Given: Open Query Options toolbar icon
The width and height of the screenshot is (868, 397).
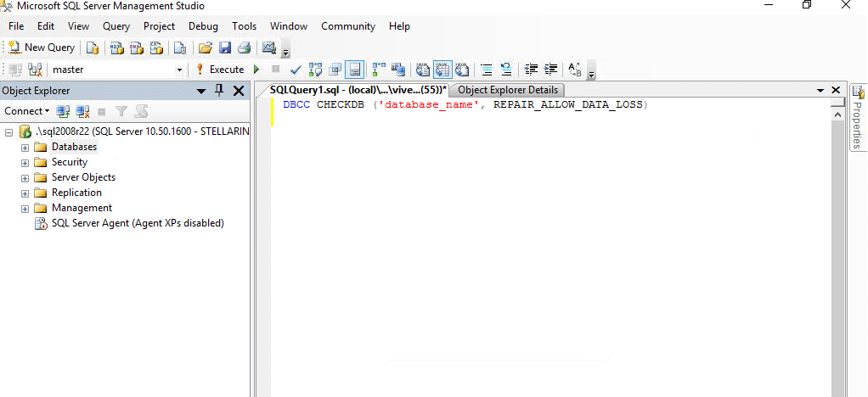Looking at the screenshot, I should [x=335, y=70].
